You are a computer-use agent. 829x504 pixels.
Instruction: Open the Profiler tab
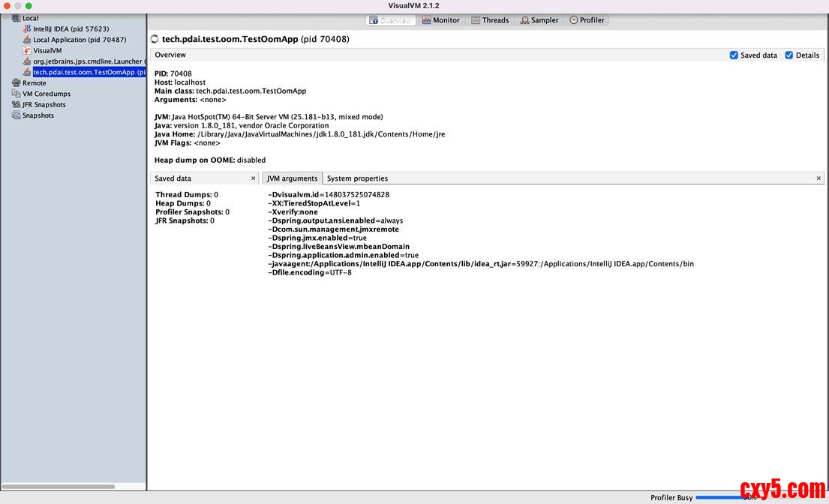click(x=587, y=20)
